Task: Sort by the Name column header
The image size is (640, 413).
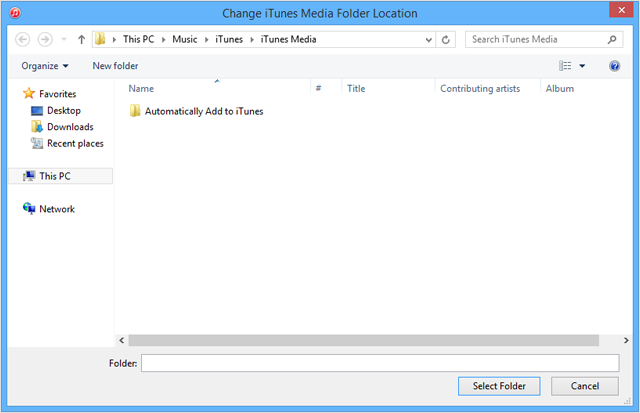Action: click(141, 89)
